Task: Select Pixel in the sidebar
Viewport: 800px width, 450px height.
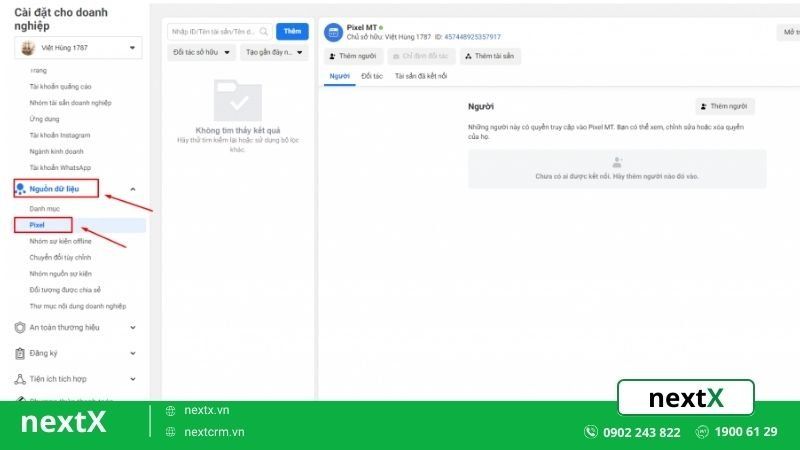Action: click(37, 225)
